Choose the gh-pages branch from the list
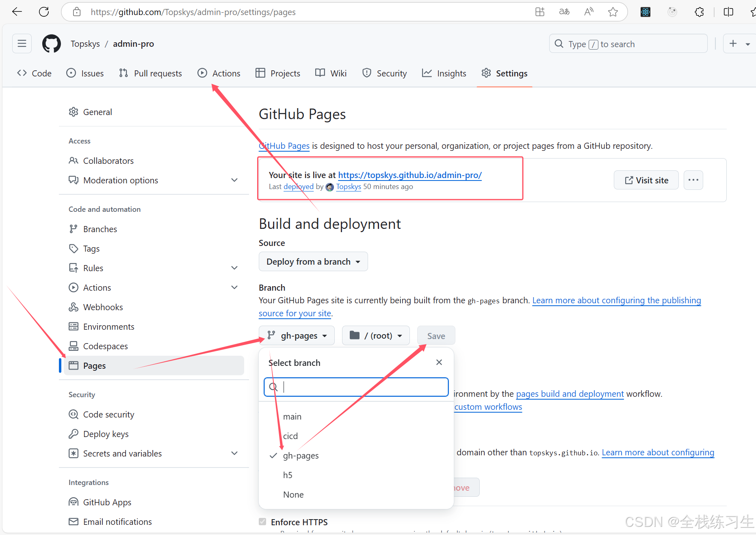756x535 pixels. coord(356,455)
